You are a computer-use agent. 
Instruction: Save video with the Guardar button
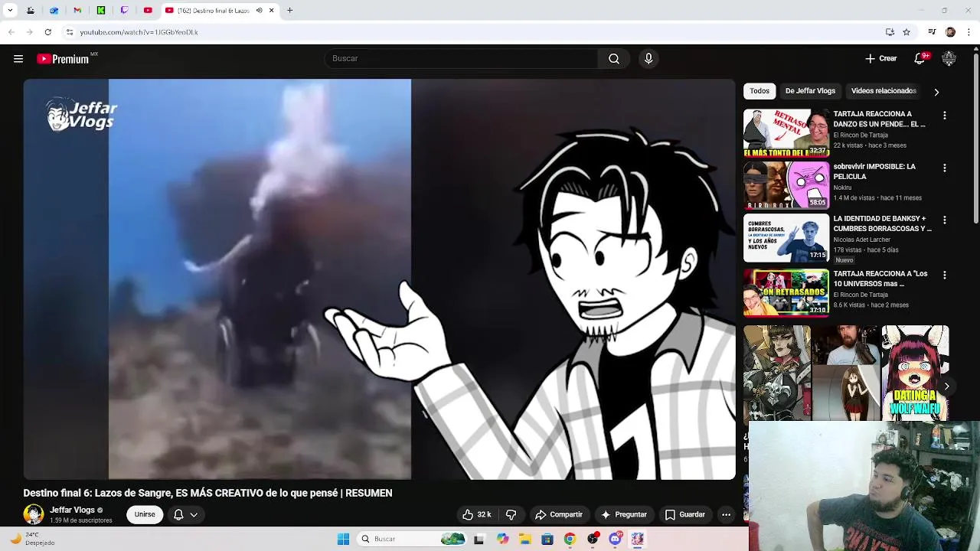(x=685, y=515)
